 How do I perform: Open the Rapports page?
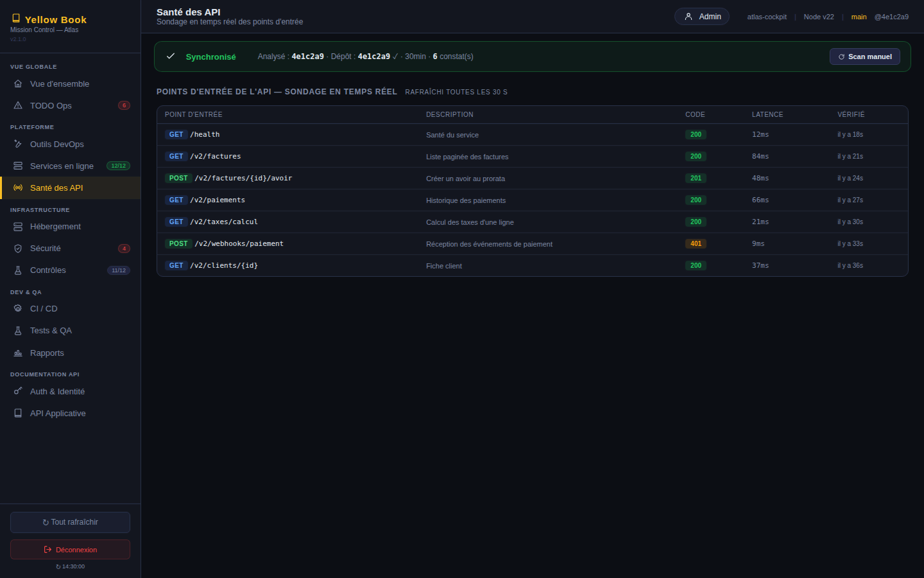coord(70,353)
